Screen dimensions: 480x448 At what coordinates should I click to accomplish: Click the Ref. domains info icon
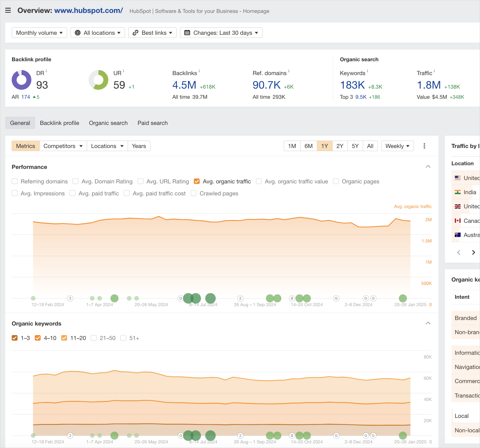tap(289, 71)
